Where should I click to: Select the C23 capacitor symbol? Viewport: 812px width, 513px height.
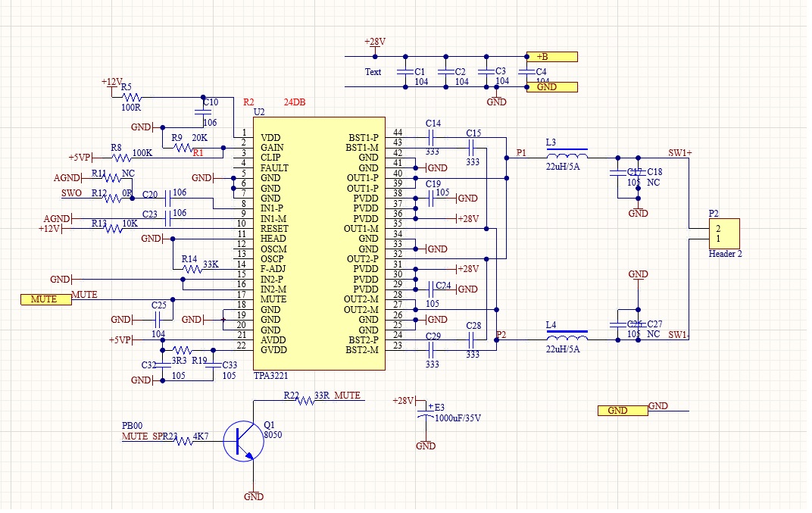coord(167,219)
